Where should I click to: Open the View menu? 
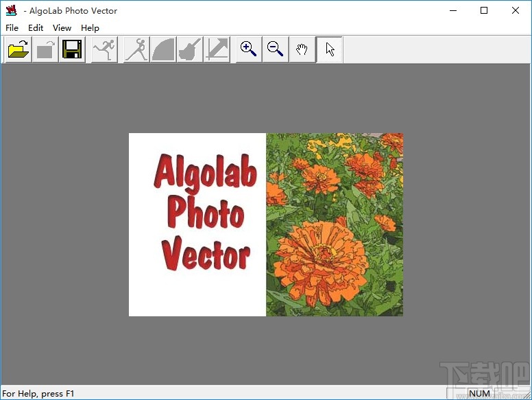(62, 28)
